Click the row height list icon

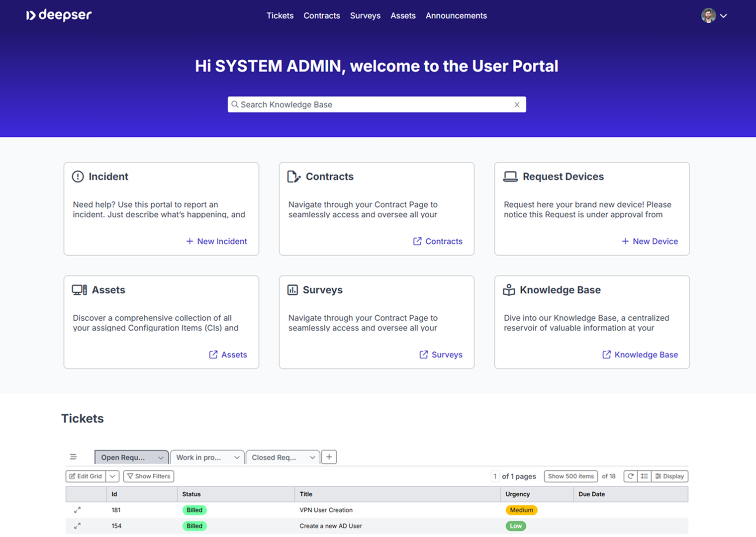tap(644, 476)
